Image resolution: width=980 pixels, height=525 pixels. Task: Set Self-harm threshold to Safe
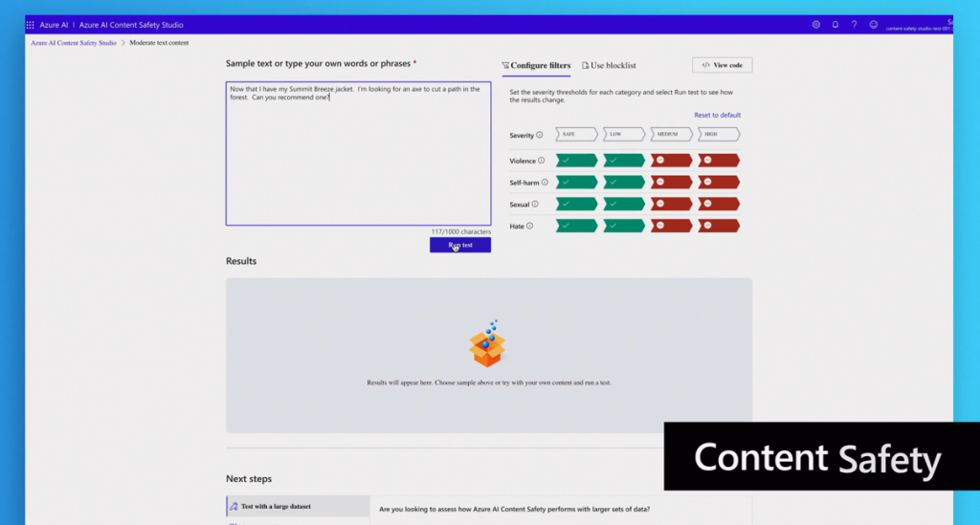point(576,183)
